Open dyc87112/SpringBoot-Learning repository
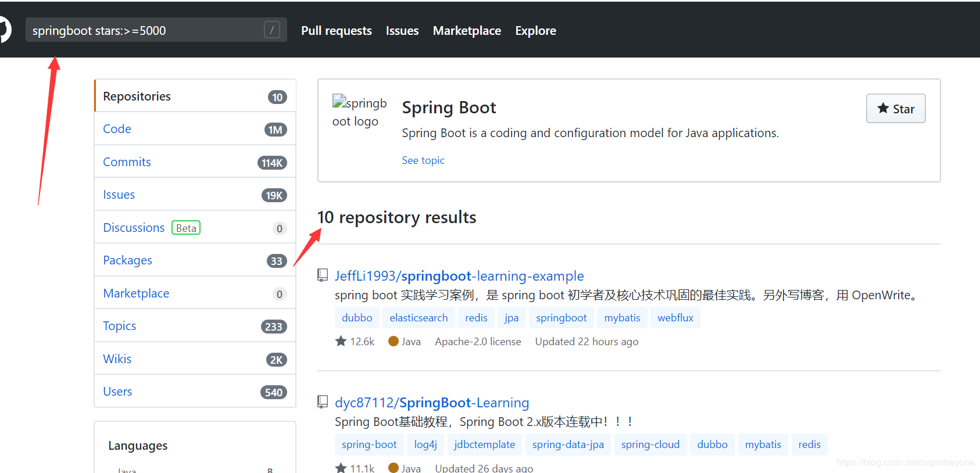 click(432, 403)
